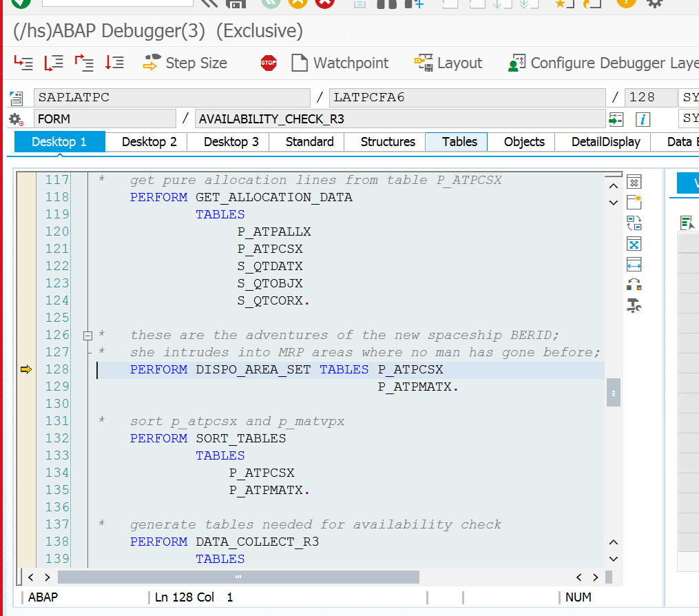Click the vertical scrollbar thumb of the code editor
Viewport: 699px width, 616px height.
[x=614, y=393]
